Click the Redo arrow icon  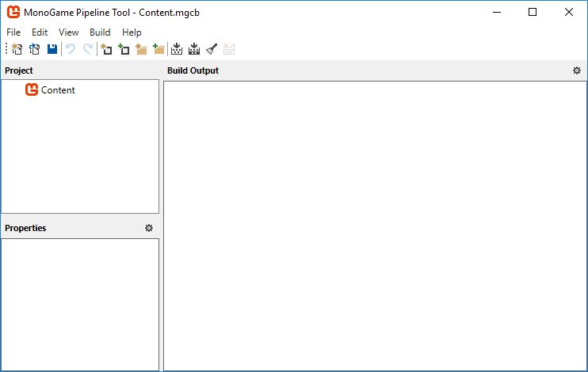pos(88,49)
